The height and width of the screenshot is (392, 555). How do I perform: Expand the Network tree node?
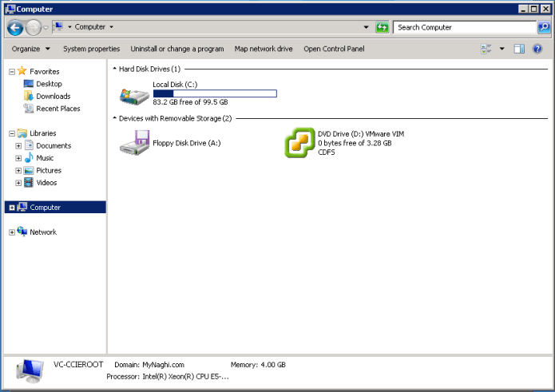[11, 232]
